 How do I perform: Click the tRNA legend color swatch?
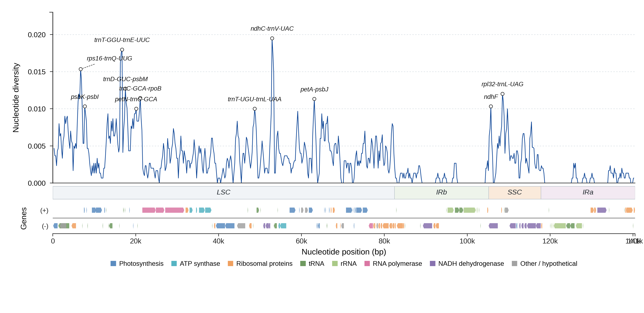pyautogui.click(x=303, y=264)
